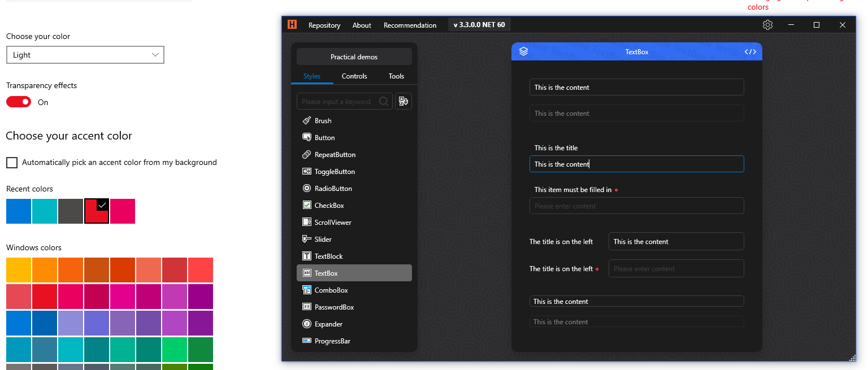This screenshot has height=370, width=868.
Task: Open the Recommendation page
Action: 410,25
